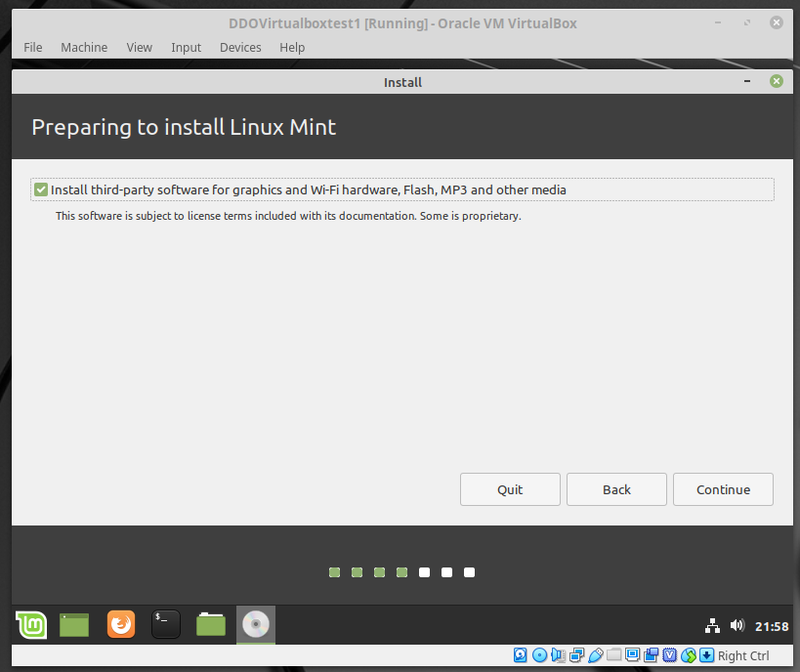The width and height of the screenshot is (800, 672).
Task: Click the recording status icon
Action: (651, 655)
